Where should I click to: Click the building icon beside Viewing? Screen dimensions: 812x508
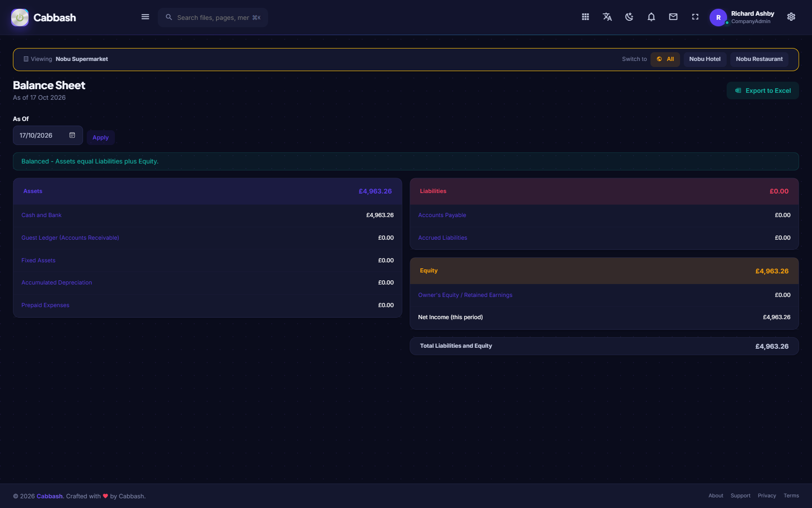point(26,59)
